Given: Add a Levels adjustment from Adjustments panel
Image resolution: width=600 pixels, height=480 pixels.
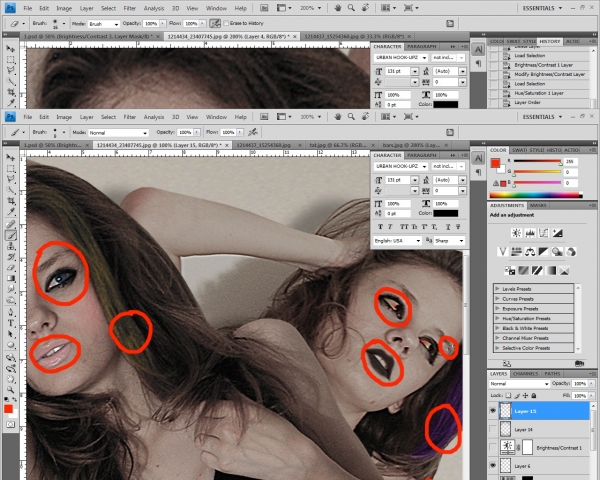Looking at the screenshot, I should (x=530, y=233).
